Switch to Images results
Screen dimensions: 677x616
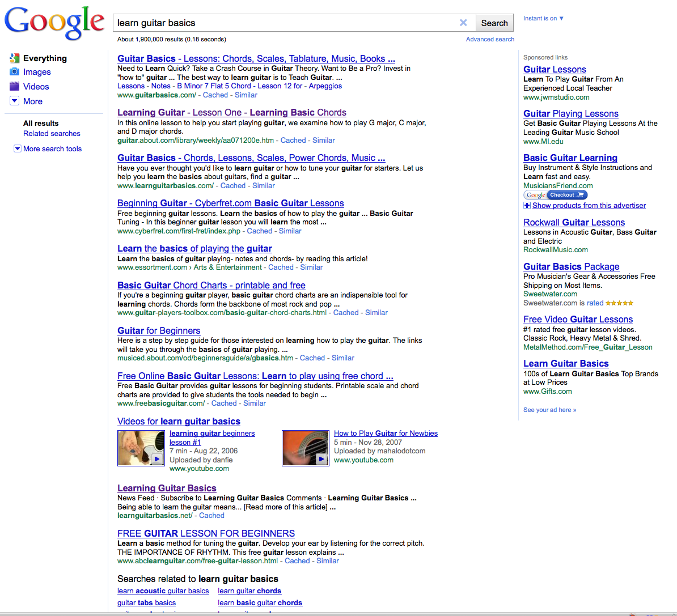(37, 72)
